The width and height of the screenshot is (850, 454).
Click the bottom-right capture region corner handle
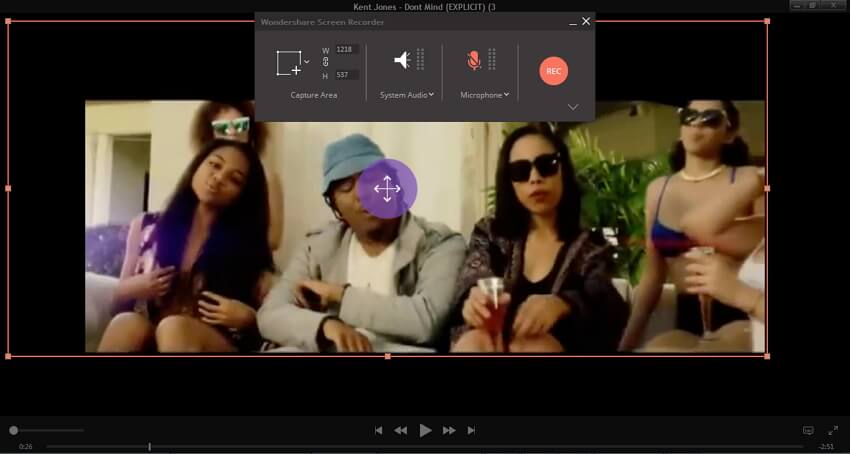767,356
